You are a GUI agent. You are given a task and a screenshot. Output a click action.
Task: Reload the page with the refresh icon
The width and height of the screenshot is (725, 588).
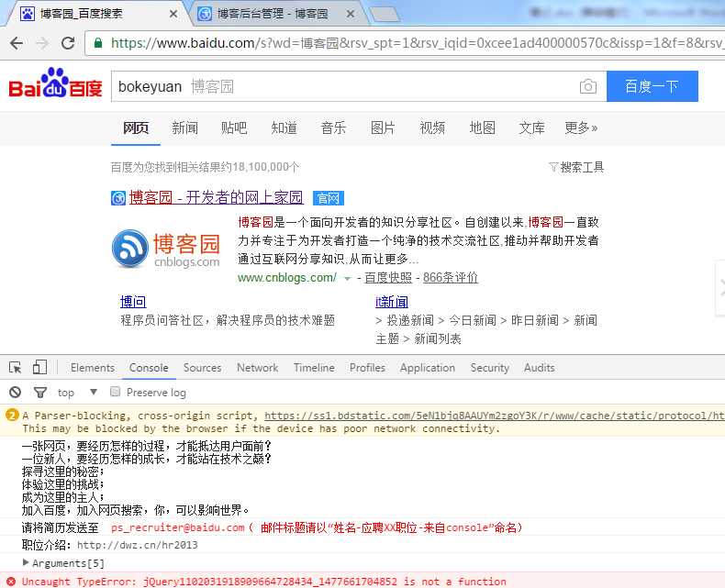point(68,43)
